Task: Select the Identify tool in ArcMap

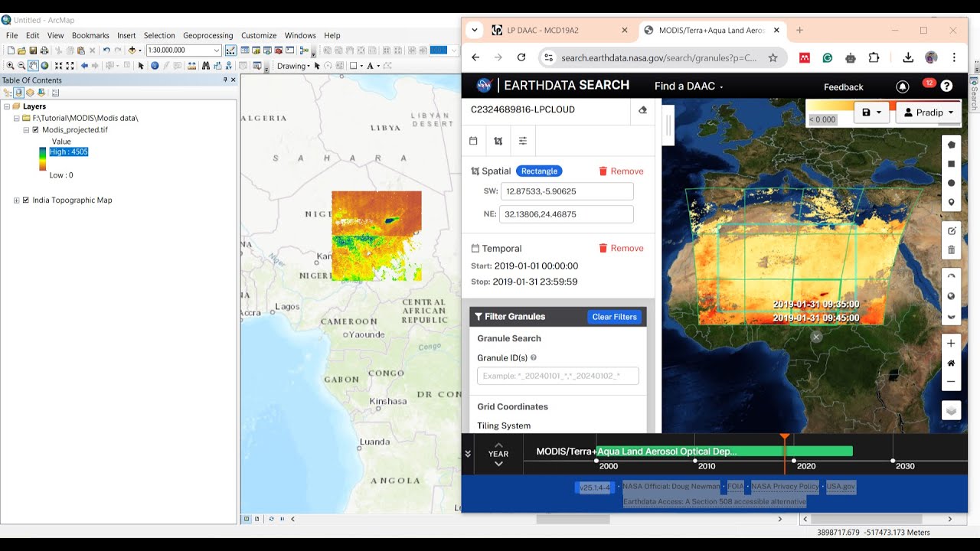Action: coord(155,66)
